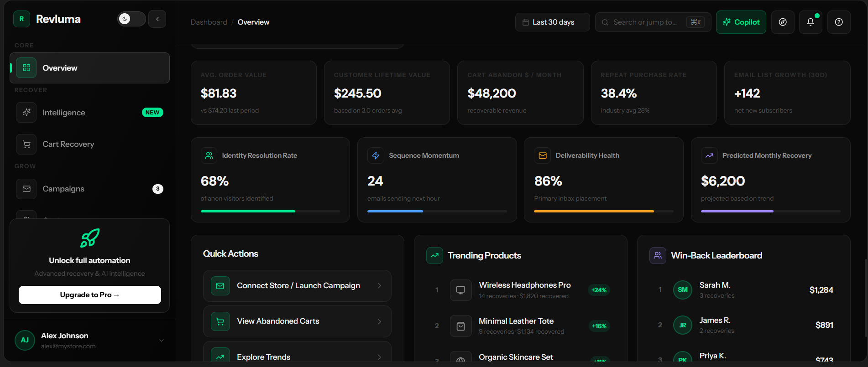
Task: Open the help question mark icon
Action: 839,22
